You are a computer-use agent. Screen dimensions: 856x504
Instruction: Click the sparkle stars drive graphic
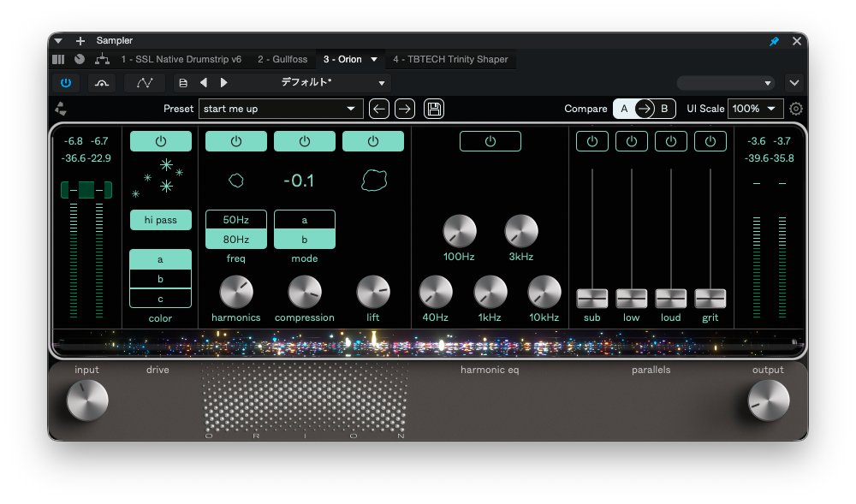[158, 178]
